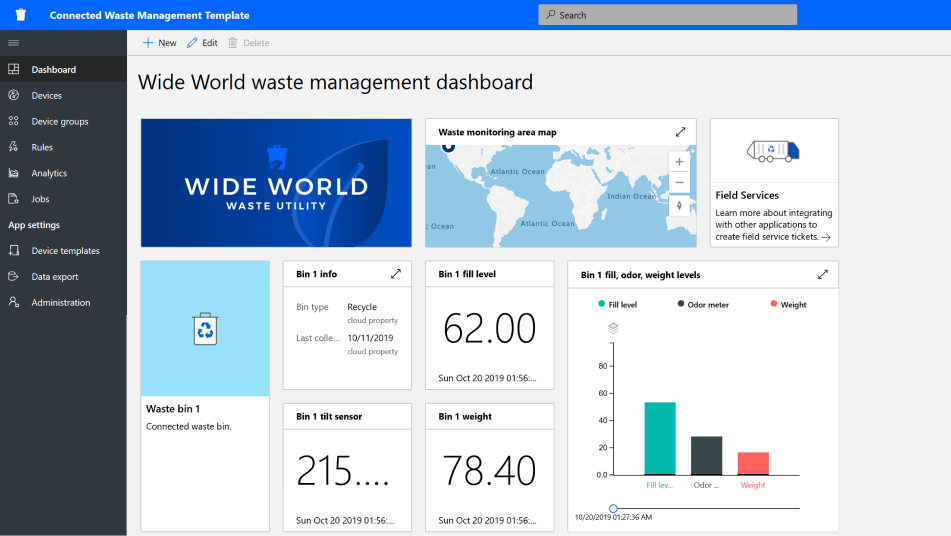Zoom out on the map

pos(680,182)
